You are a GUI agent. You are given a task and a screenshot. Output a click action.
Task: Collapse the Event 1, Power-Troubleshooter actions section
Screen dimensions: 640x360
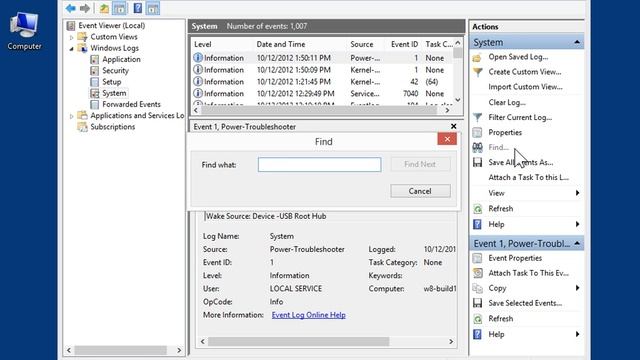coord(577,243)
